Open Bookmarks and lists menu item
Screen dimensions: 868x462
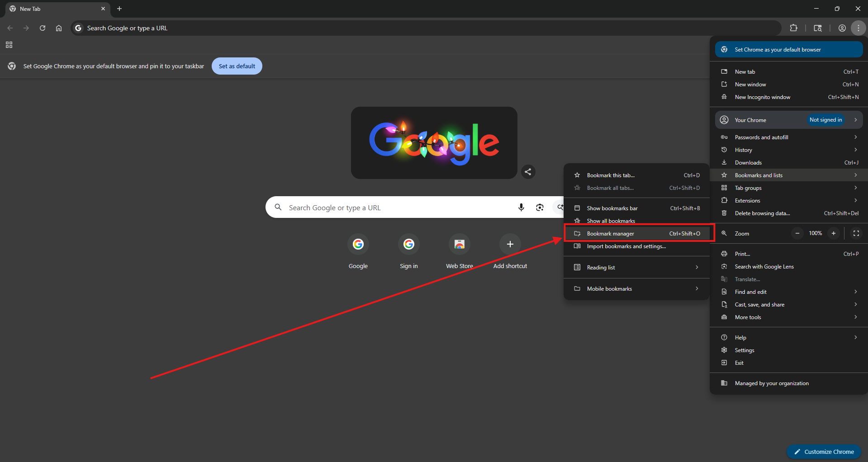pos(789,175)
